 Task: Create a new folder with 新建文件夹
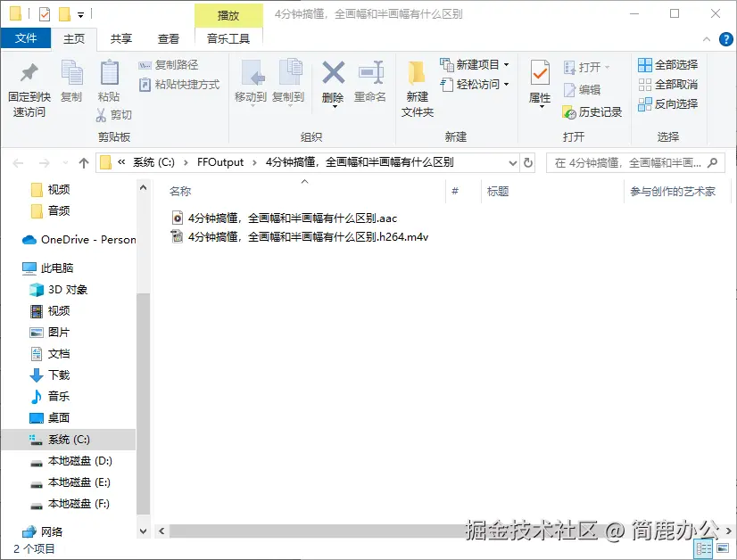point(417,89)
